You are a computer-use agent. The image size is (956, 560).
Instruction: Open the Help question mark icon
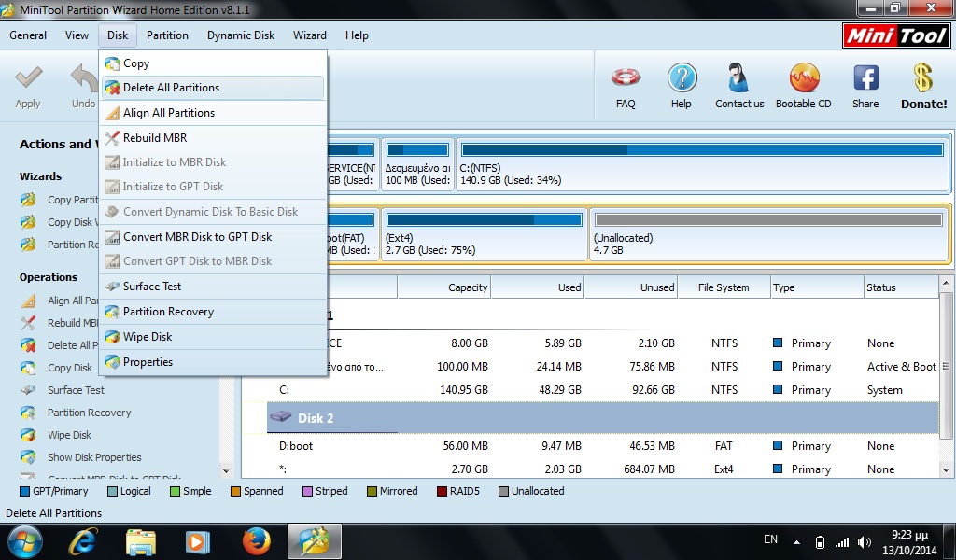point(682,77)
